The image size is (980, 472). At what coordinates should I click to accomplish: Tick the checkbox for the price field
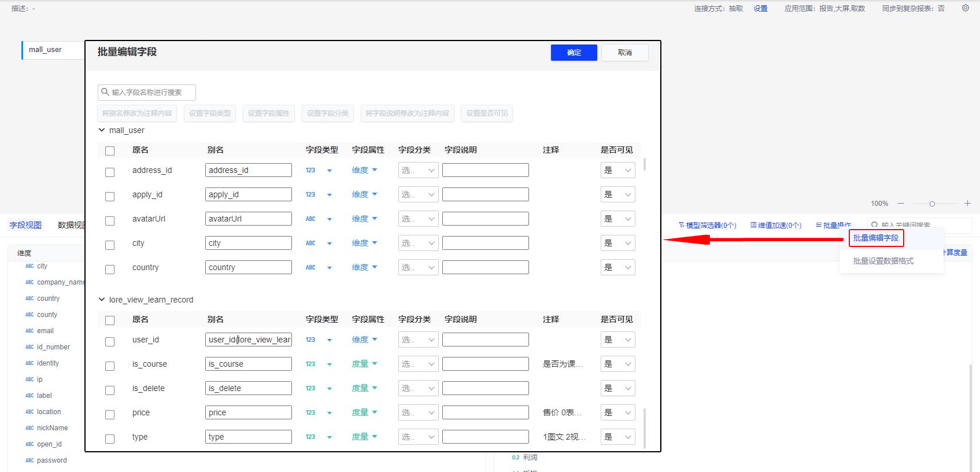tap(110, 415)
